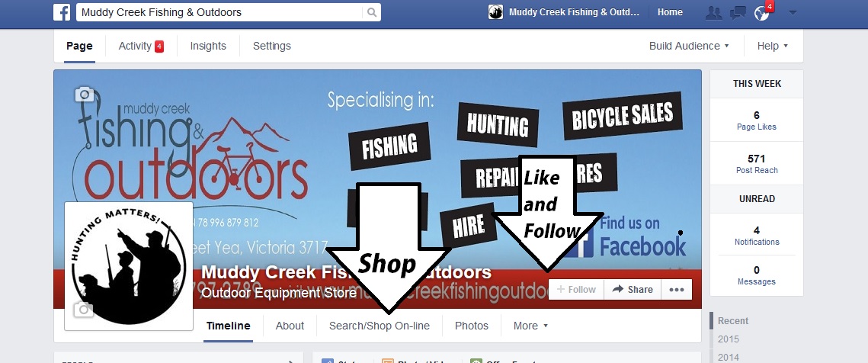Click the profile picture camera icon

point(84,310)
